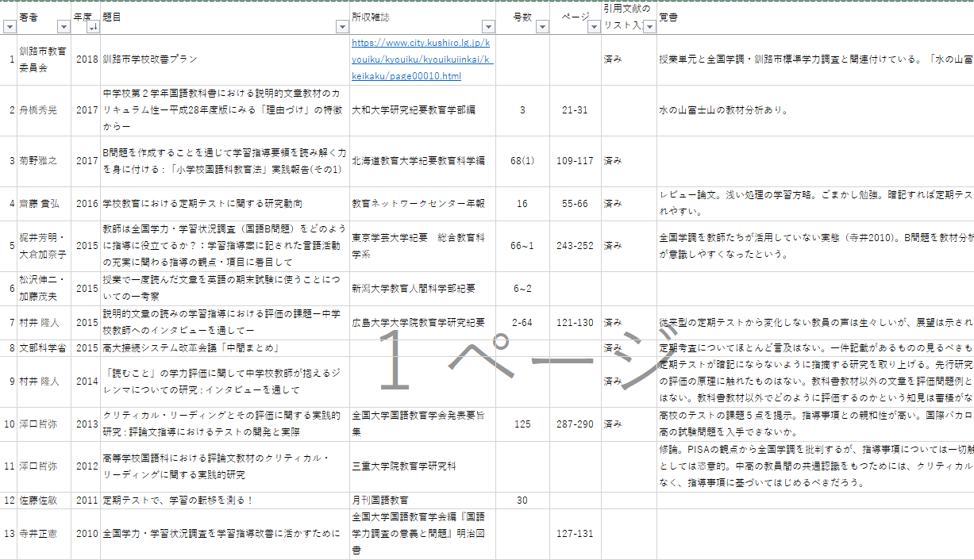The height and width of the screenshot is (560, 974).
Task: Open the filter dropdown for the 号数 column
Action: click(x=543, y=27)
